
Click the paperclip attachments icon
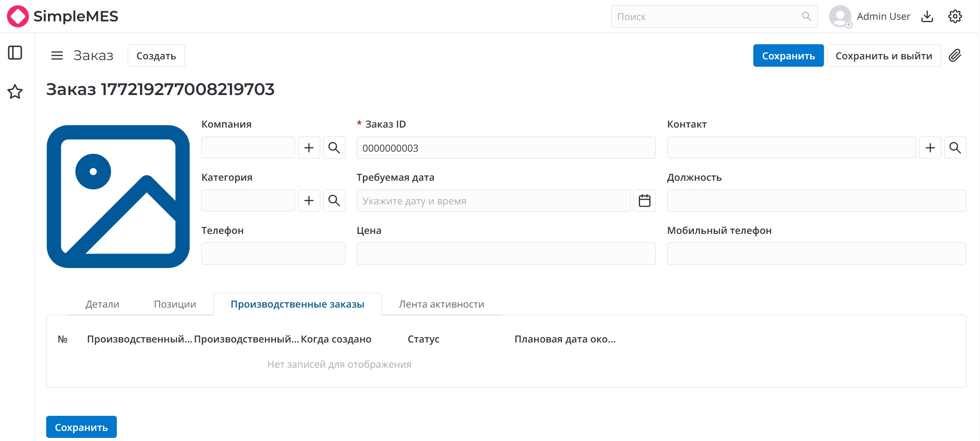point(955,55)
